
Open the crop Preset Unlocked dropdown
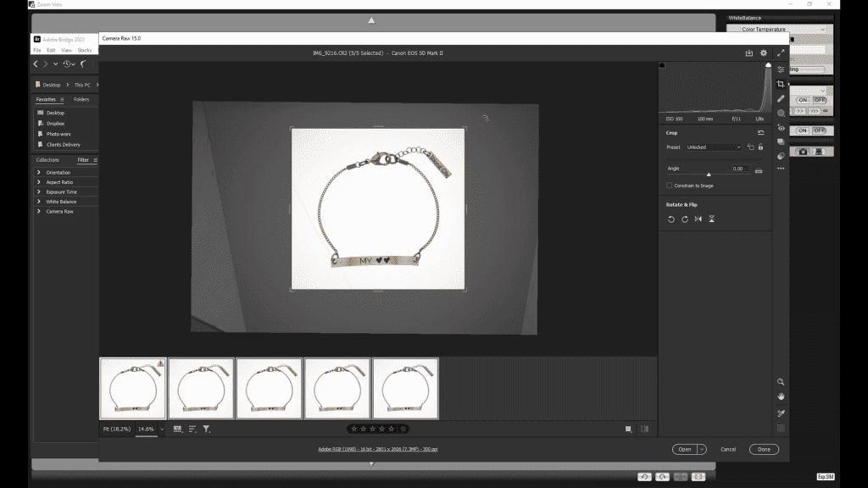[x=714, y=147]
